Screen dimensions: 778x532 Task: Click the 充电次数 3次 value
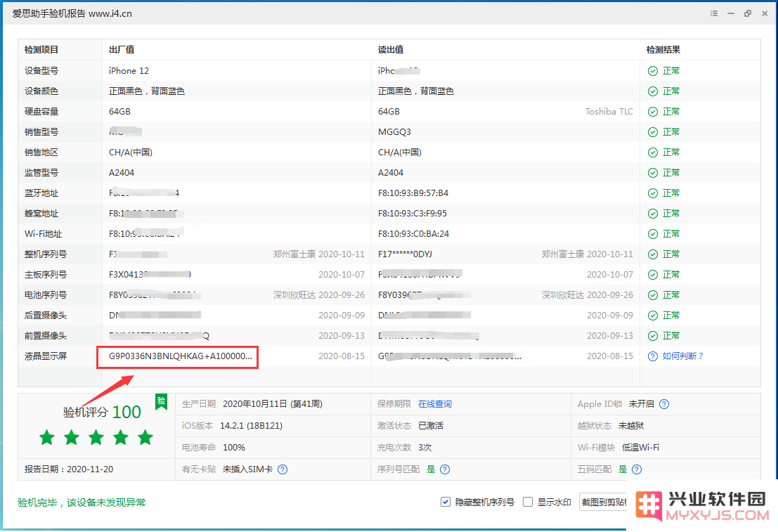pos(424,448)
